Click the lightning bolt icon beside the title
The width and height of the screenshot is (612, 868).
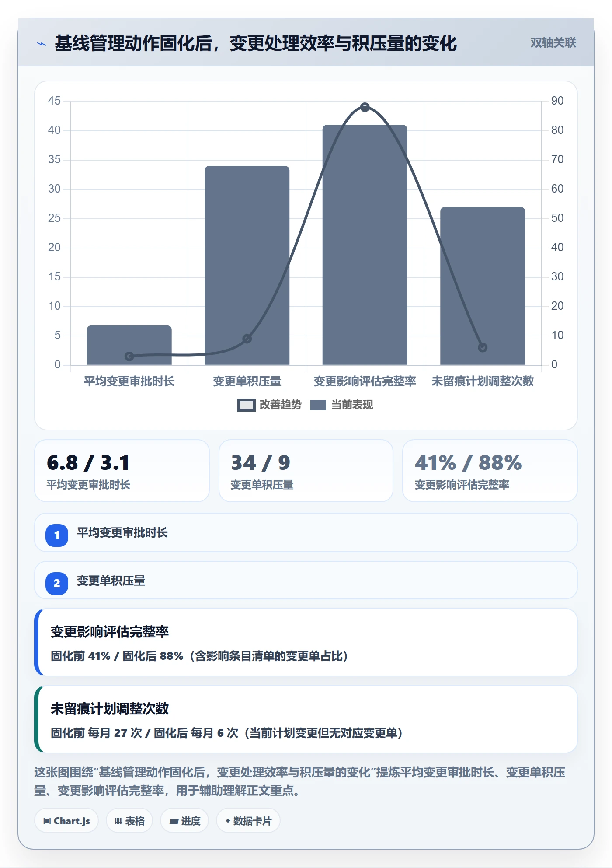[x=42, y=44]
